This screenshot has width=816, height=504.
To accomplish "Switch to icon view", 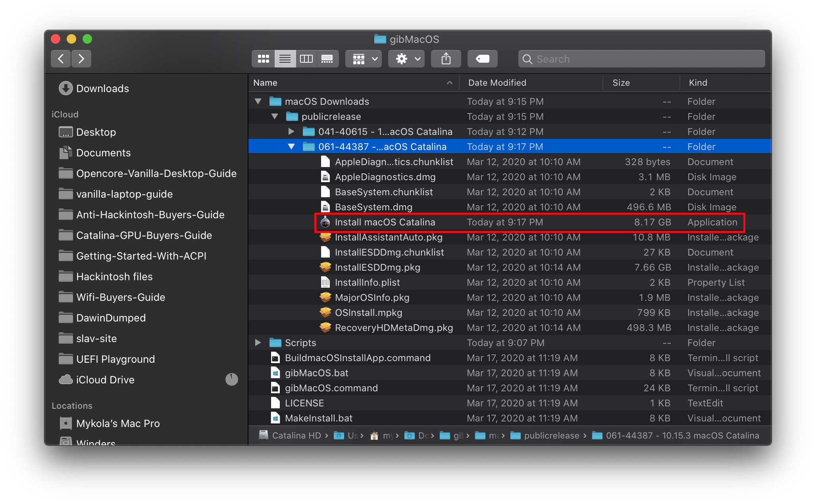I will point(263,59).
